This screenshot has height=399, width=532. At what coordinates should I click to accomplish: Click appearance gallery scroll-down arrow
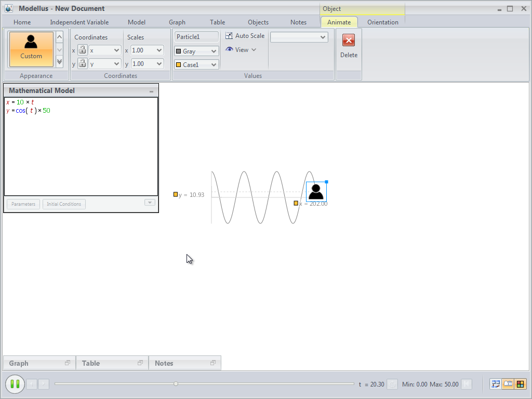59,50
